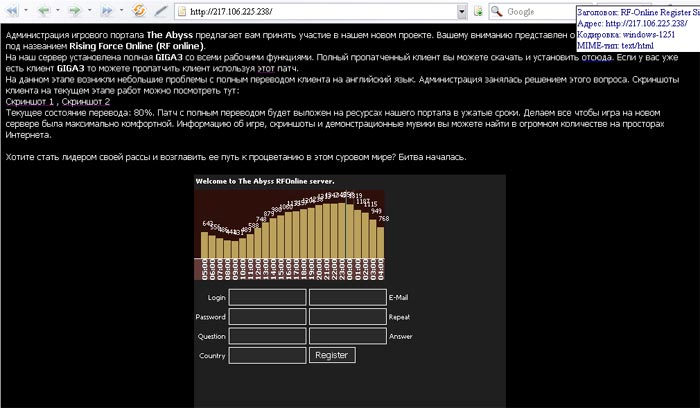Click the green icon right of the address dropdown
The image size is (700, 408).
click(478, 12)
